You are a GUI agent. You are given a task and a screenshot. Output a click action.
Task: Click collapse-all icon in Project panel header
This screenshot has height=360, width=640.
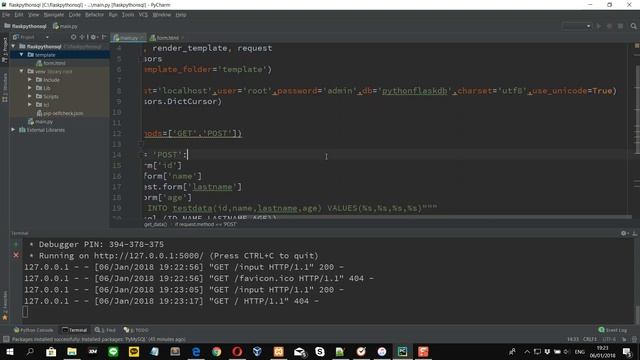coord(83,37)
